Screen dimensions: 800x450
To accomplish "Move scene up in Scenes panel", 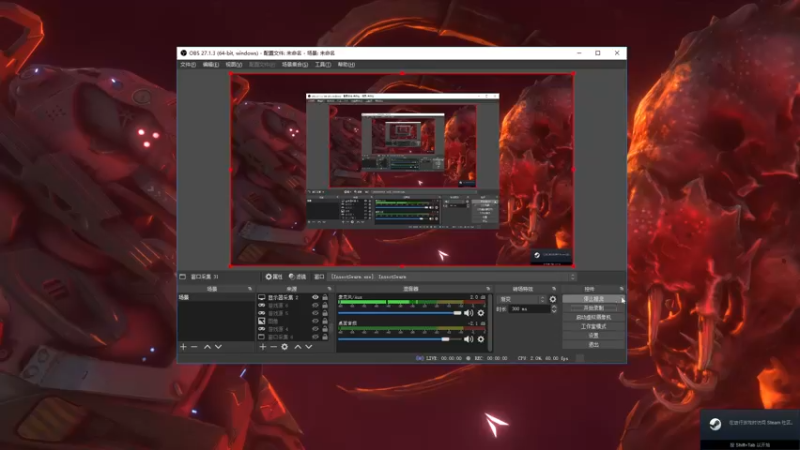I will click(207, 347).
